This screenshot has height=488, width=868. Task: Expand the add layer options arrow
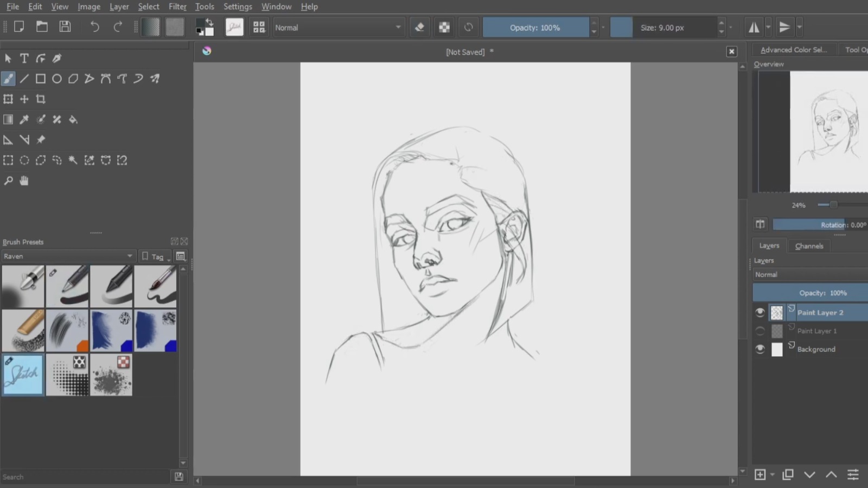coord(772,475)
